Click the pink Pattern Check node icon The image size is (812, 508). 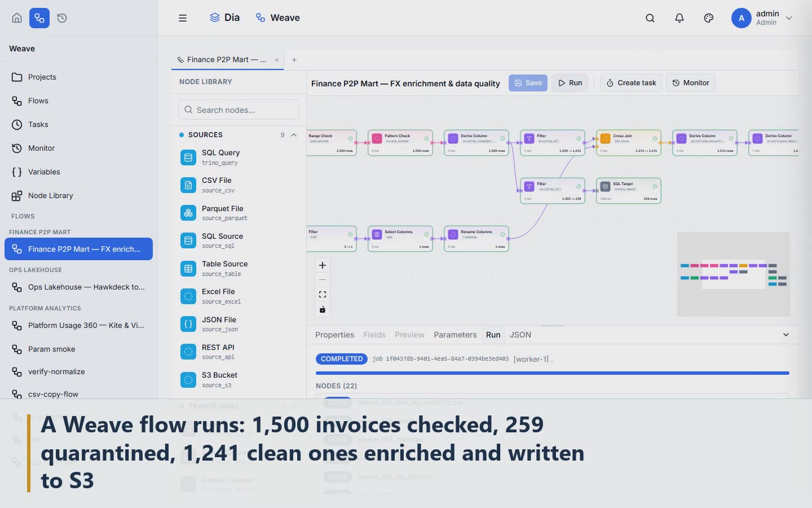[x=377, y=138]
